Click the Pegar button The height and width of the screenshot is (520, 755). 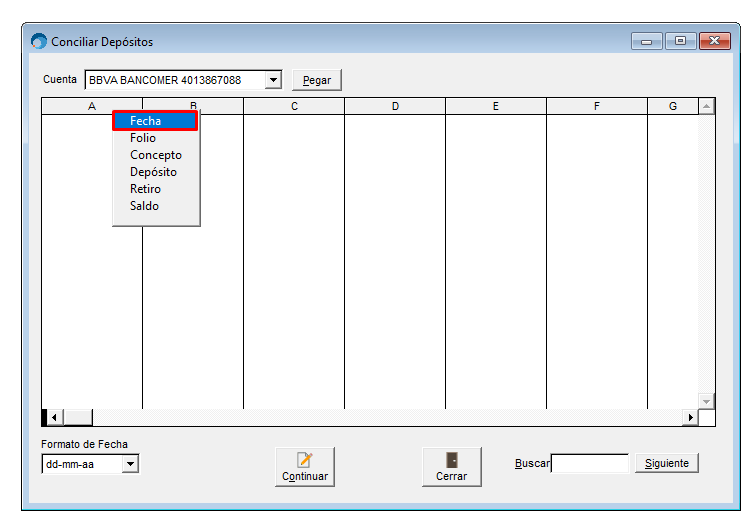317,80
